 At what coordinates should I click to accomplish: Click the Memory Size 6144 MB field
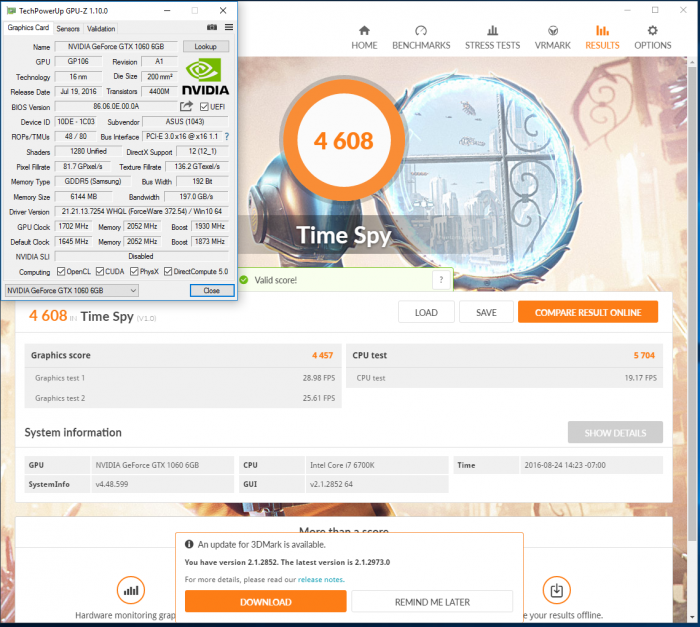83,196
